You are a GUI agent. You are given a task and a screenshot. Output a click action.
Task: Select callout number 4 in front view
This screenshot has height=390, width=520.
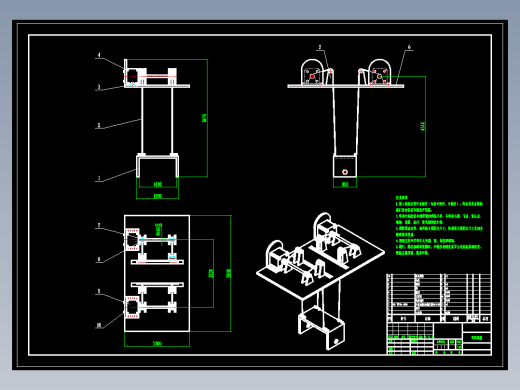pos(99,55)
